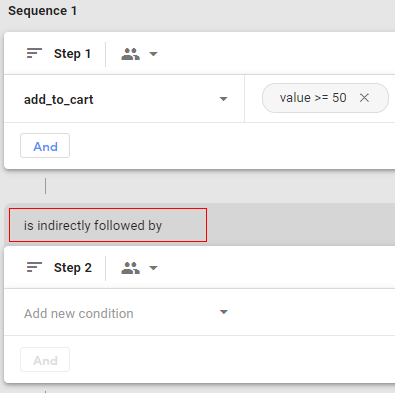Click the Step 2 reorder lines icon
The height and width of the screenshot is (393, 395).
34,267
